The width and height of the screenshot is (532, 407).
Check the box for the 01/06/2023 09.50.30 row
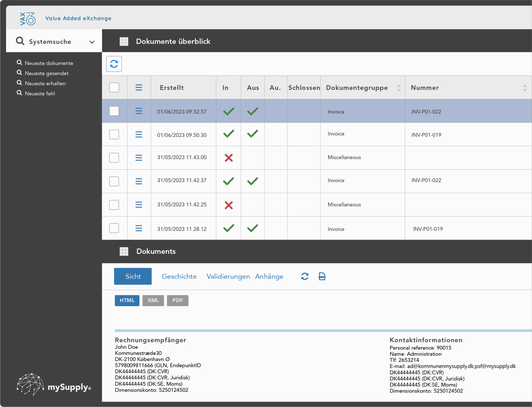114,135
